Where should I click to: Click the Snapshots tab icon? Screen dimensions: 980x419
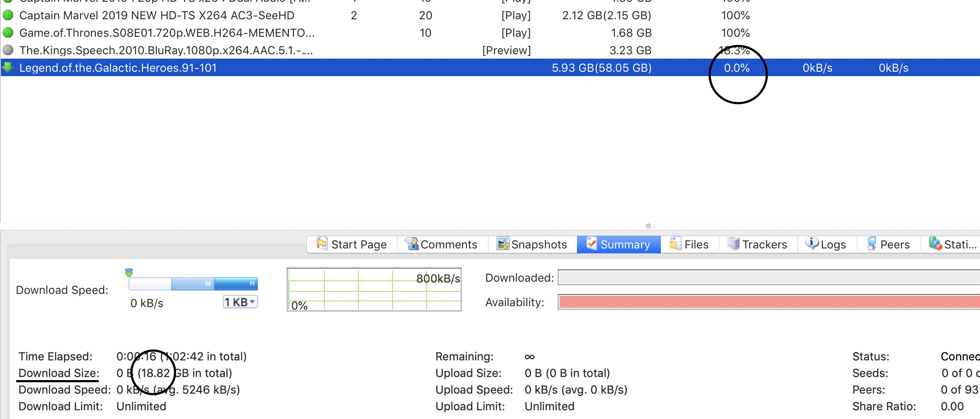(x=503, y=244)
